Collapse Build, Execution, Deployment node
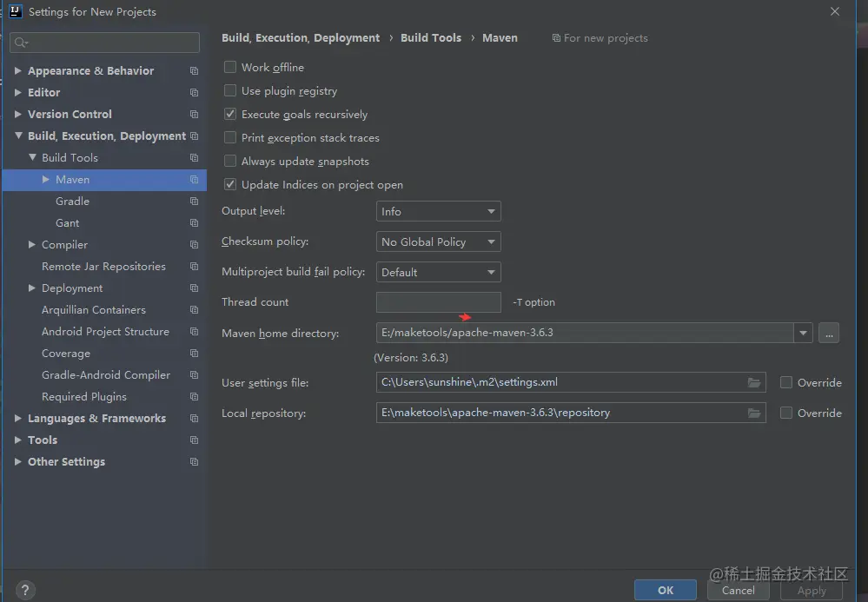The image size is (868, 602). click(x=18, y=136)
